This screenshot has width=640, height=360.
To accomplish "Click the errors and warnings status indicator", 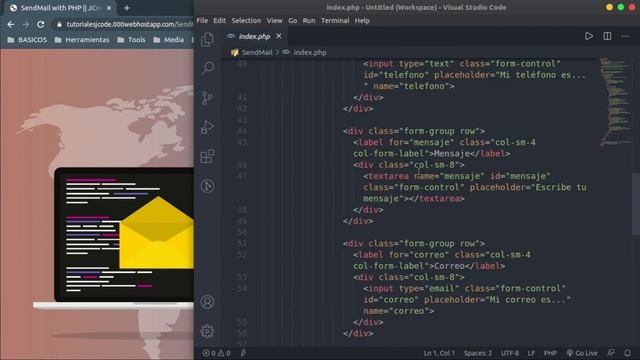I will 216,353.
